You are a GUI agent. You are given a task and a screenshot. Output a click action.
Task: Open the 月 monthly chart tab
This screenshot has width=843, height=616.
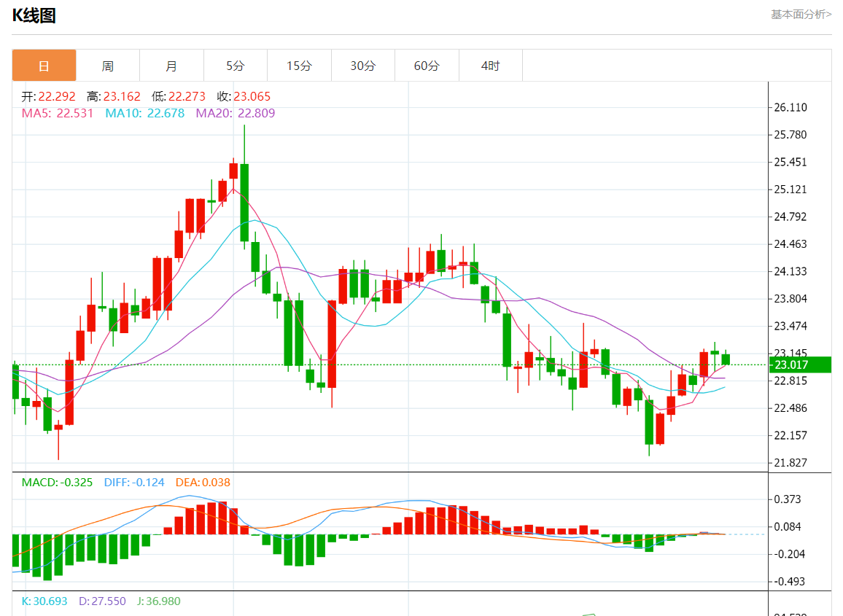point(171,66)
